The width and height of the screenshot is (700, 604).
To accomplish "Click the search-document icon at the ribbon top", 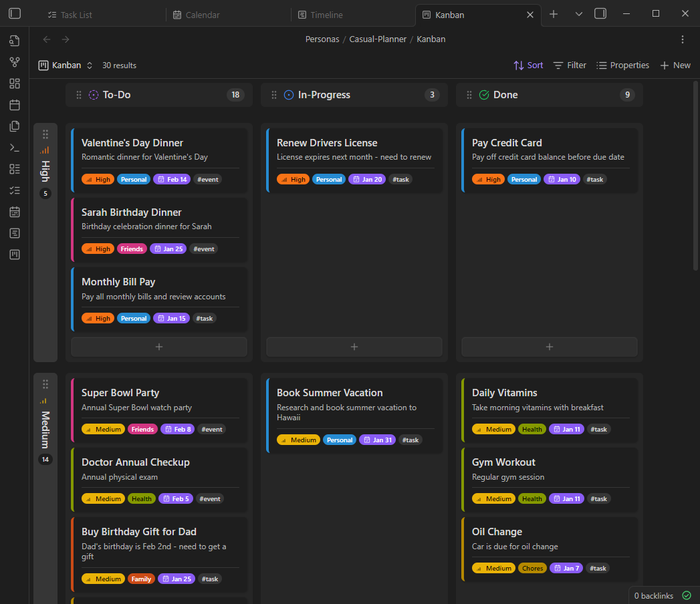I will 14,41.
